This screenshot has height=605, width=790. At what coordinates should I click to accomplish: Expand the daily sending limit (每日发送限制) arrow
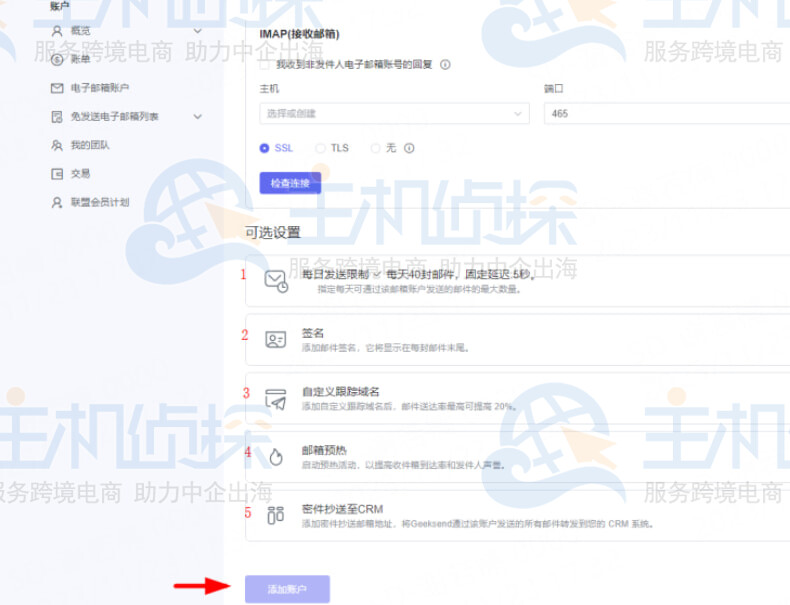pos(376,275)
